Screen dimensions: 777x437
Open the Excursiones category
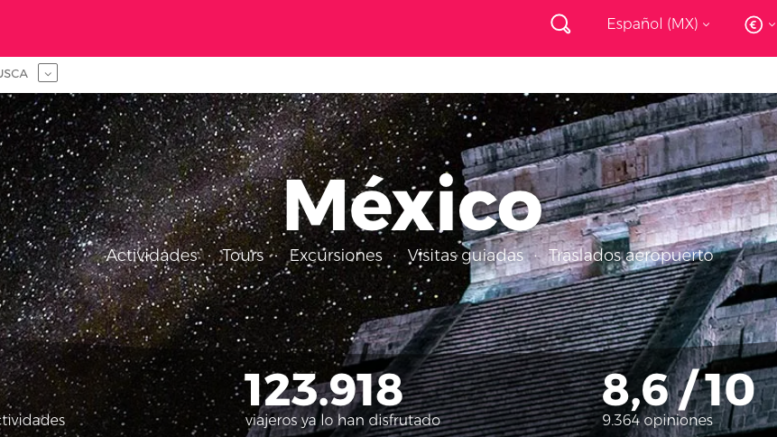tap(335, 255)
